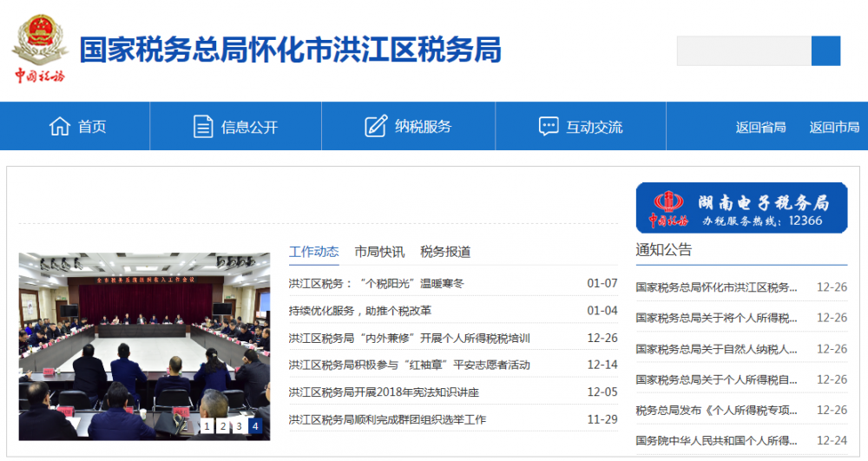Switch to slide 1 in carousel
The image size is (868, 461).
click(x=207, y=426)
